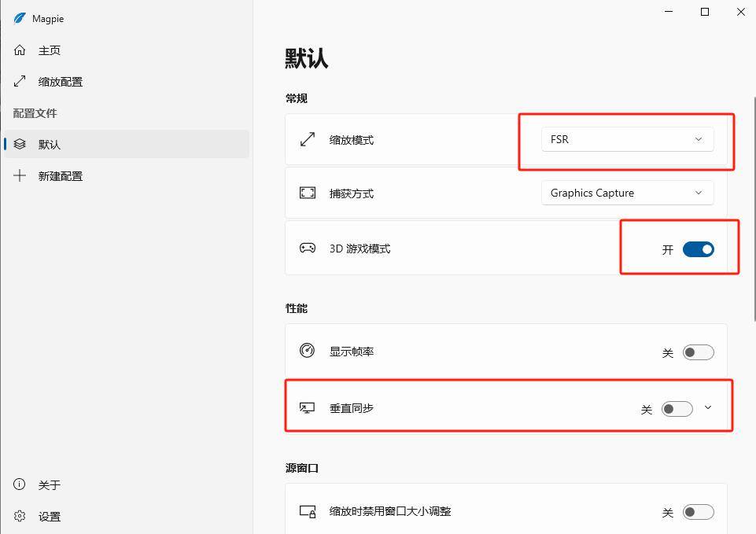Click the gamepad icon for 3D 游戏模式
The height and width of the screenshot is (534, 756).
coord(308,249)
